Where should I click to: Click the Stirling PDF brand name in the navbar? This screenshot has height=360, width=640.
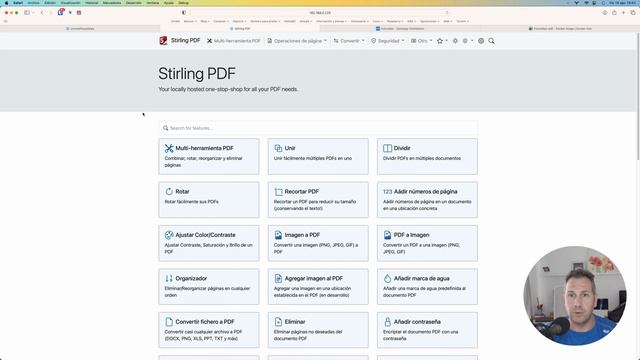tap(185, 40)
